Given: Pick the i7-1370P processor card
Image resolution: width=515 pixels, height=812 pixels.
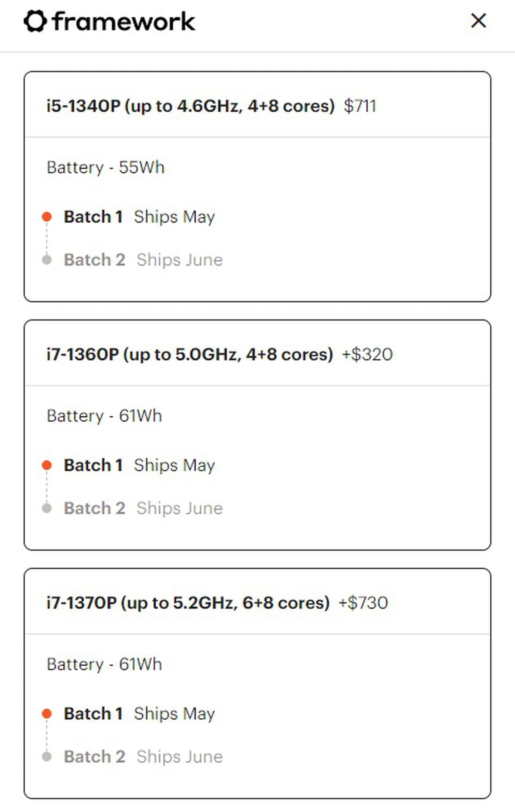Looking at the screenshot, I should [x=188, y=603].
